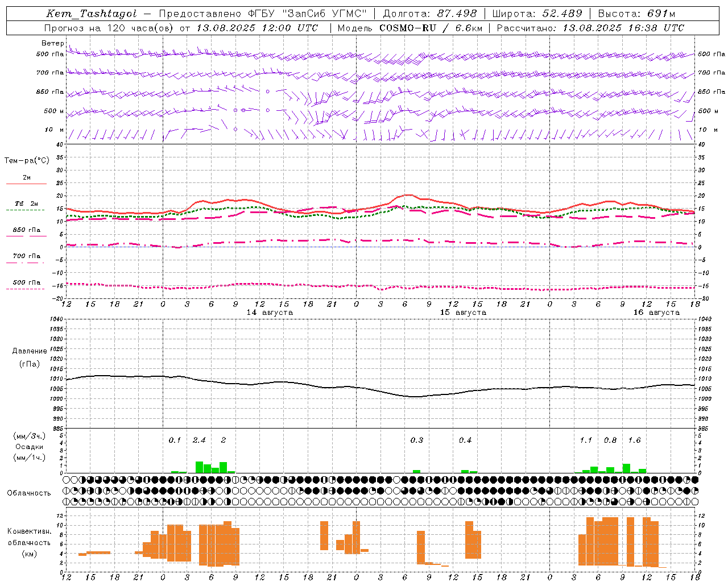Click the 3-hour precipitation value '0.4'
Screen dimensions: 728x582
(465, 440)
